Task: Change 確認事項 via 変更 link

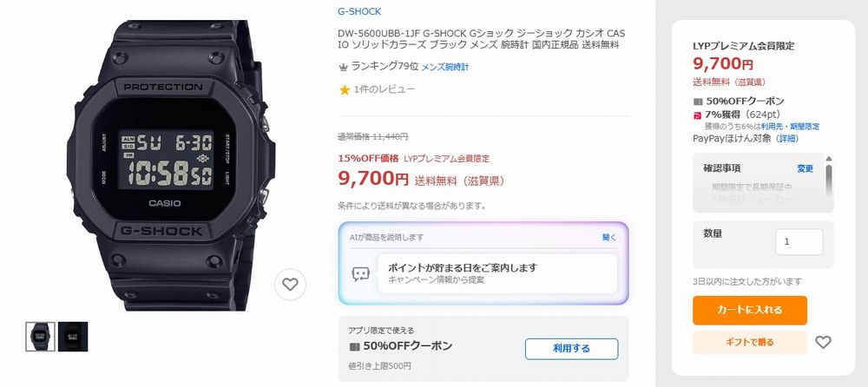Action: [x=805, y=168]
